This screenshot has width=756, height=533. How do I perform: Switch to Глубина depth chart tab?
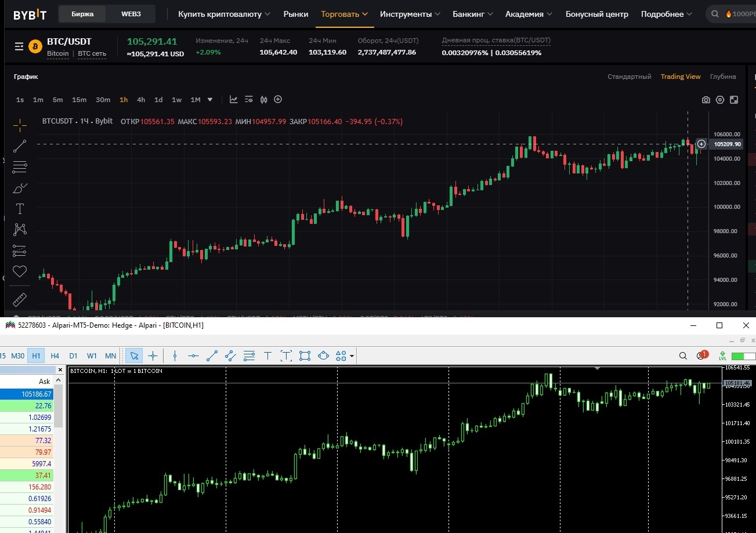coord(723,77)
